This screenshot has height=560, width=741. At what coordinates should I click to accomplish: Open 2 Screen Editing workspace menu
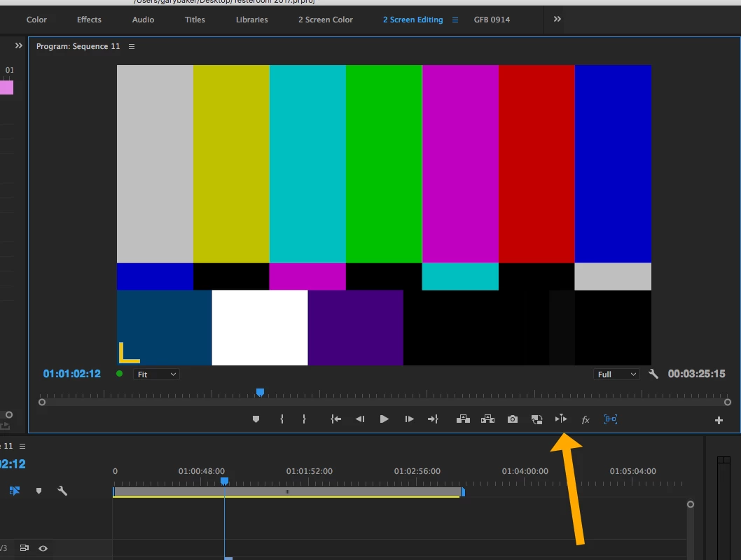[x=455, y=20]
